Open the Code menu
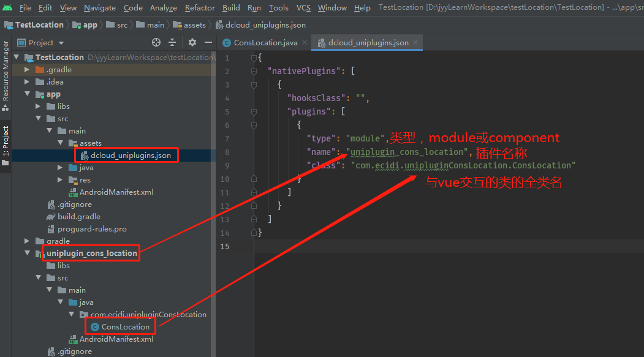The image size is (644, 357). tap(133, 8)
